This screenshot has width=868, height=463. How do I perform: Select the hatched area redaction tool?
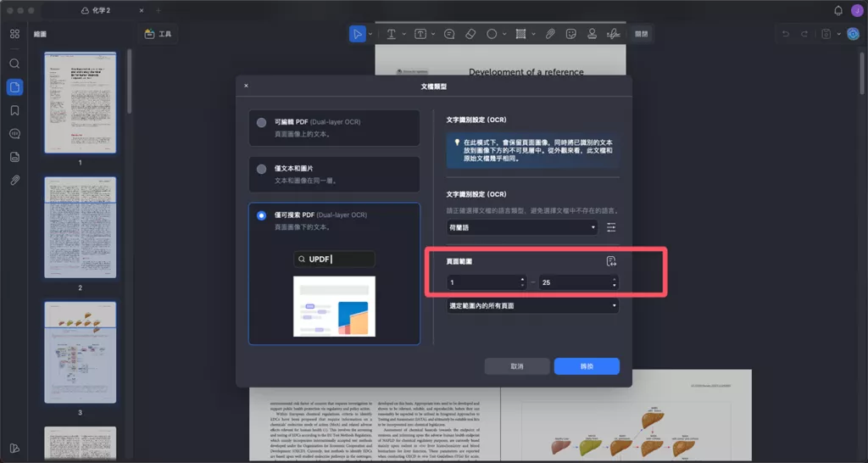(x=521, y=34)
